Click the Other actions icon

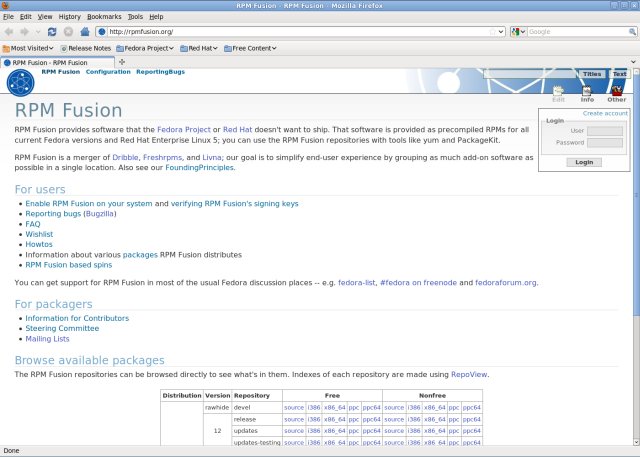coord(616,92)
